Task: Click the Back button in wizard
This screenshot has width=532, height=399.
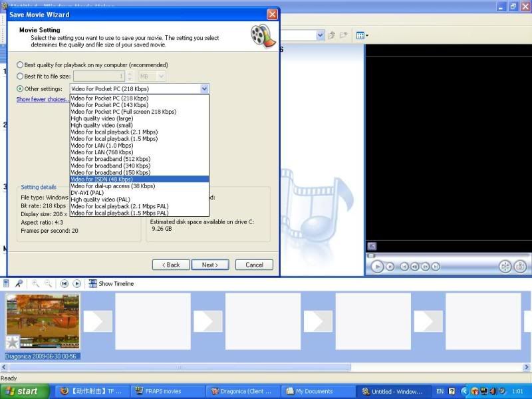Action: point(171,265)
